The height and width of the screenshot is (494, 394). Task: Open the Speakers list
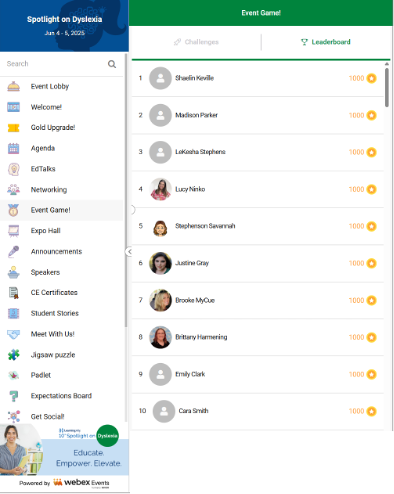pos(62,272)
